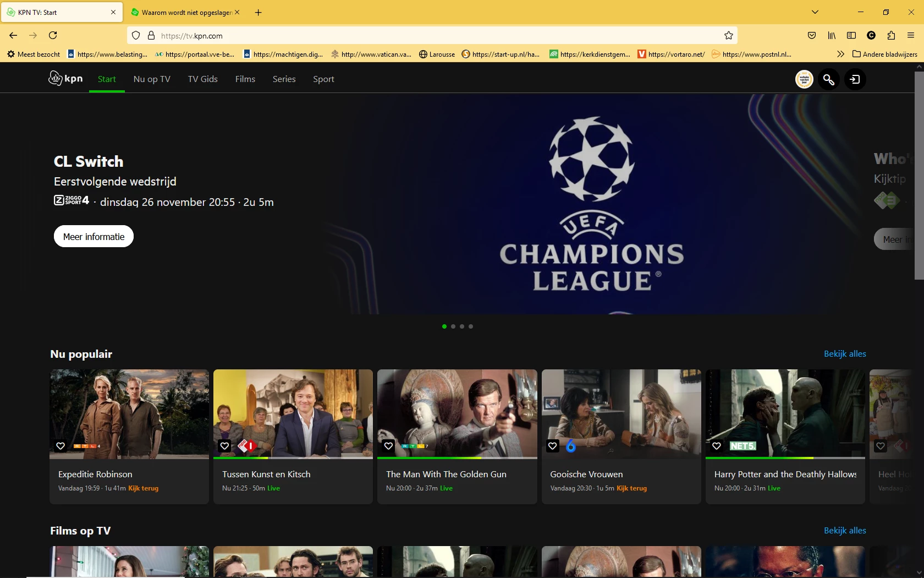Open the Nu op TV menu item
Viewport: 924px width, 578px height.
coord(152,79)
